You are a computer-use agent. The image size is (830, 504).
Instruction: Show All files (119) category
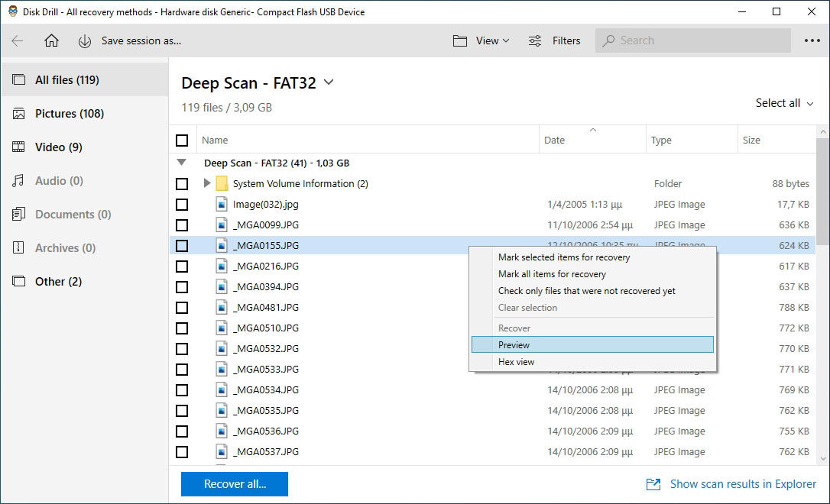pyautogui.click(x=85, y=80)
